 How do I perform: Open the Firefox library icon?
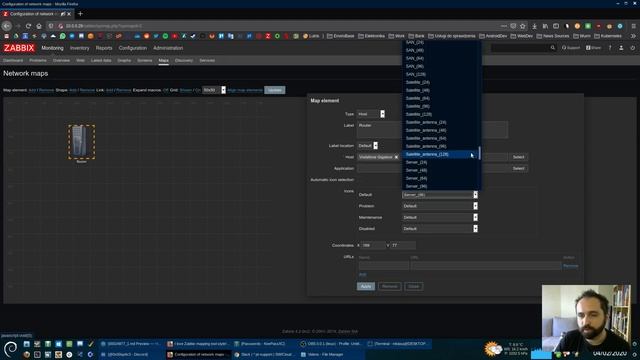[545, 26]
